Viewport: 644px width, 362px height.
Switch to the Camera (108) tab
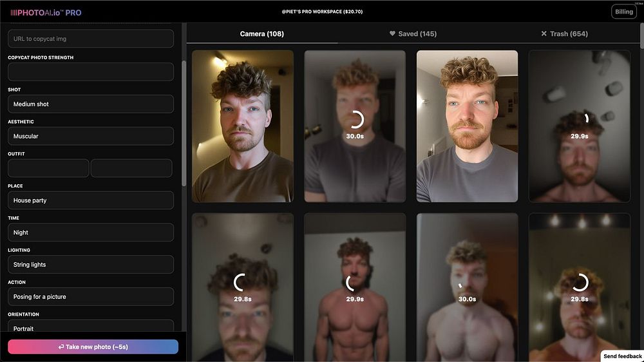coord(261,33)
